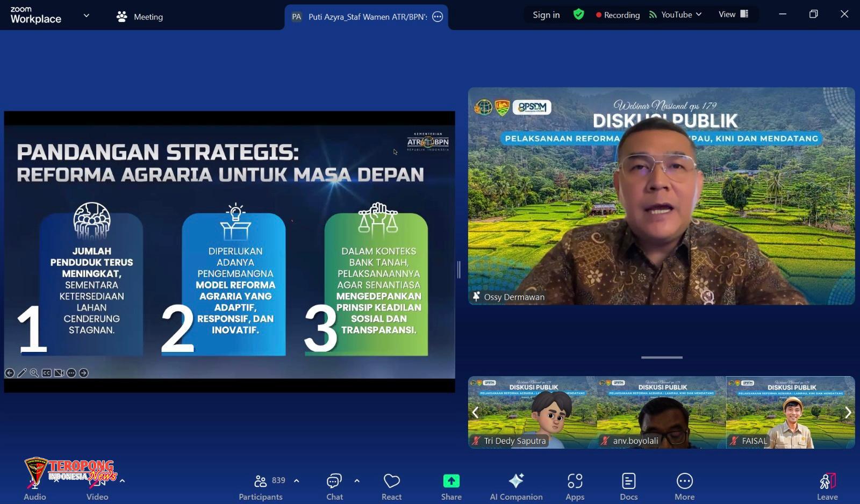Expand Participants options caret
Viewport: 860px width, 504px height.
[296, 481]
